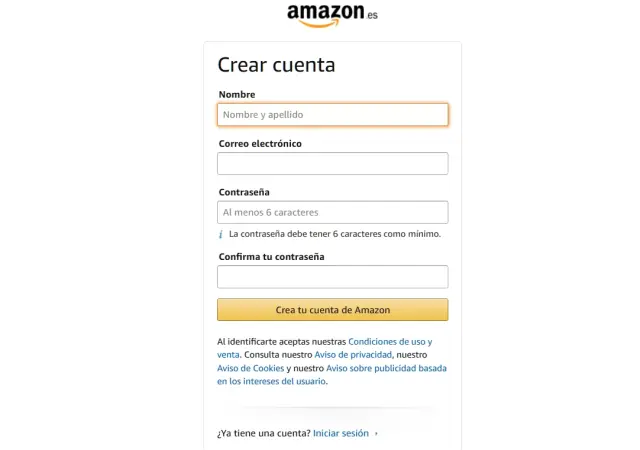This screenshot has height=450, width=640.
Task: Click the Nombre field label
Action: coord(237,95)
